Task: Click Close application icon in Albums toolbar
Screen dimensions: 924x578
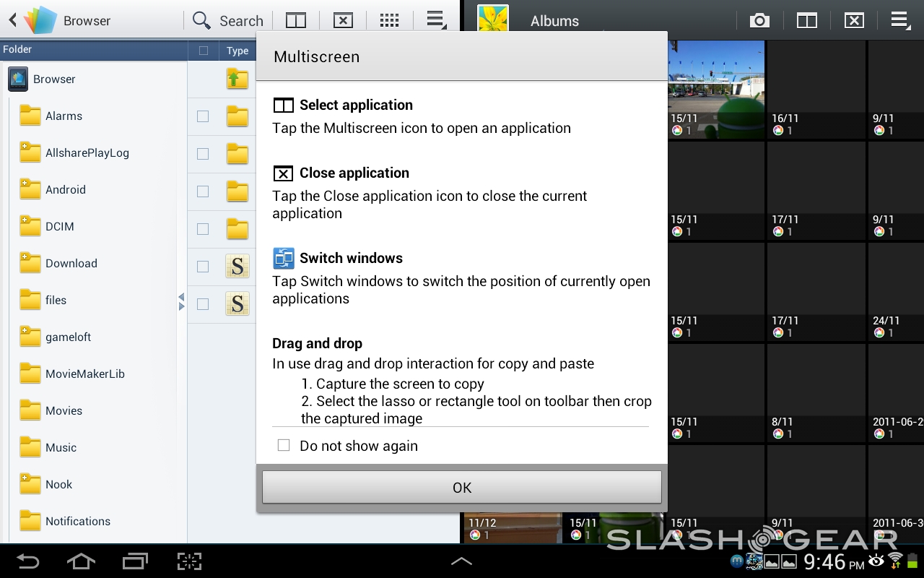Action: click(x=854, y=21)
